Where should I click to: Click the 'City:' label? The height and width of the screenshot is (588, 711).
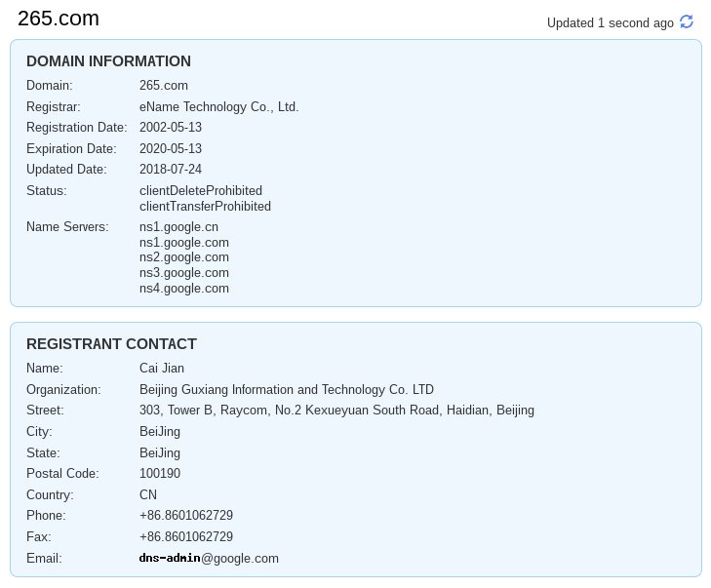tap(39, 431)
